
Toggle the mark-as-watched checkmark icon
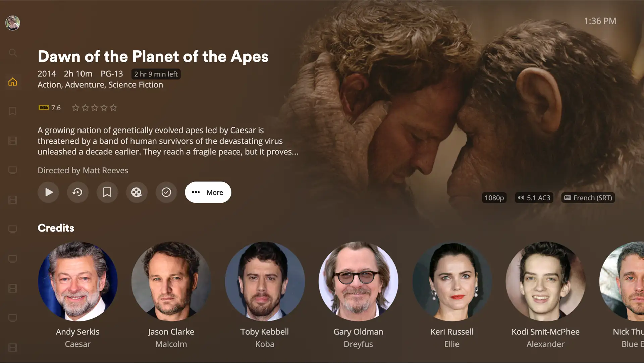tap(166, 192)
